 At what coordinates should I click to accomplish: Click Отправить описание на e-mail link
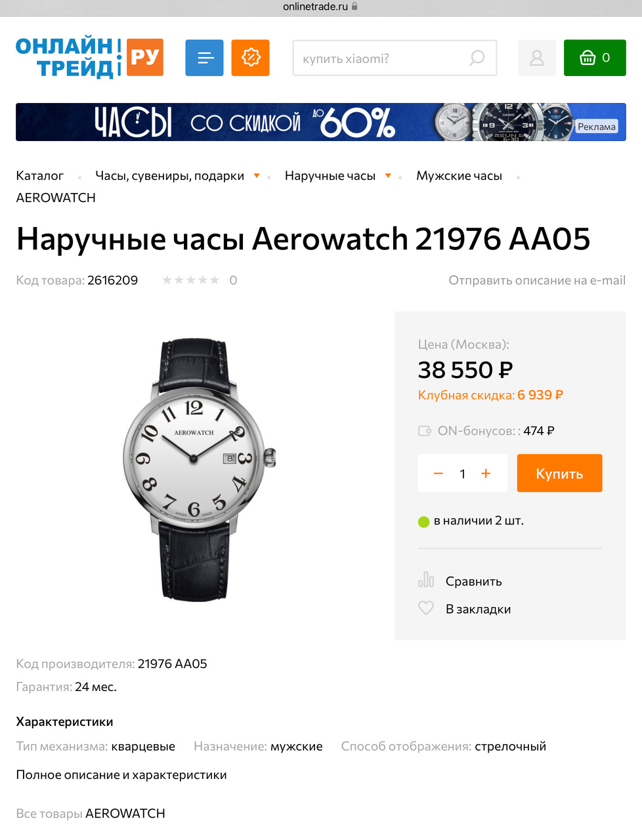tap(537, 280)
